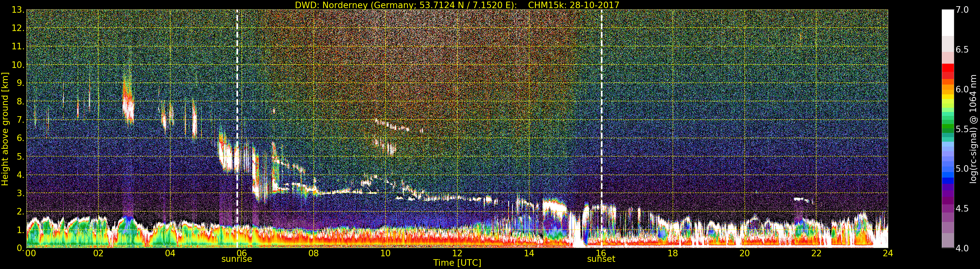
Task: Click height tick label '7.'
Action: point(20,119)
